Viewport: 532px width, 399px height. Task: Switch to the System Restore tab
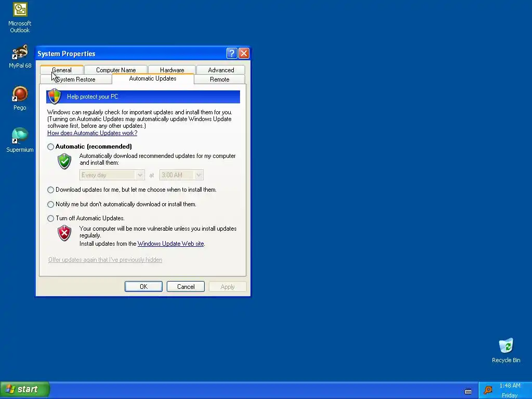pos(76,79)
